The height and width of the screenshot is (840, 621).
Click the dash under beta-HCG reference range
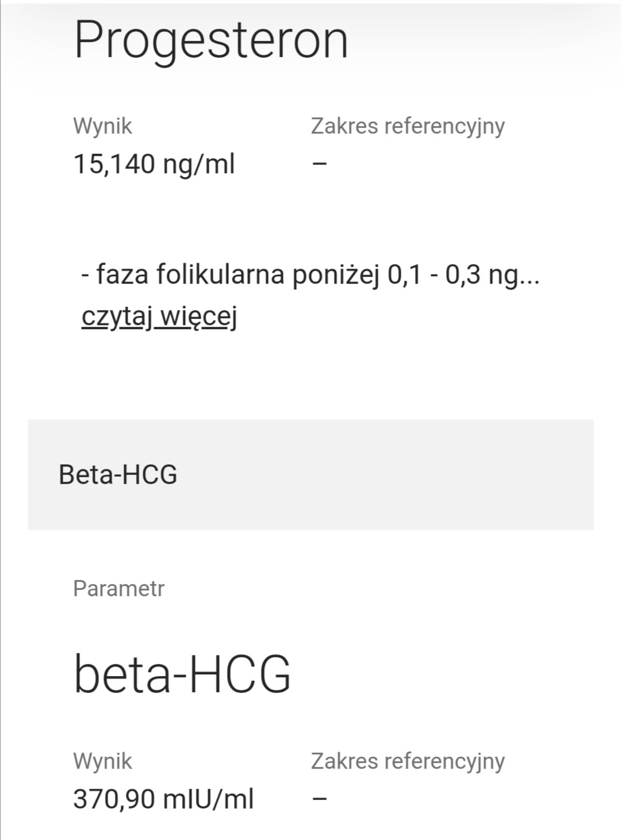(320, 799)
